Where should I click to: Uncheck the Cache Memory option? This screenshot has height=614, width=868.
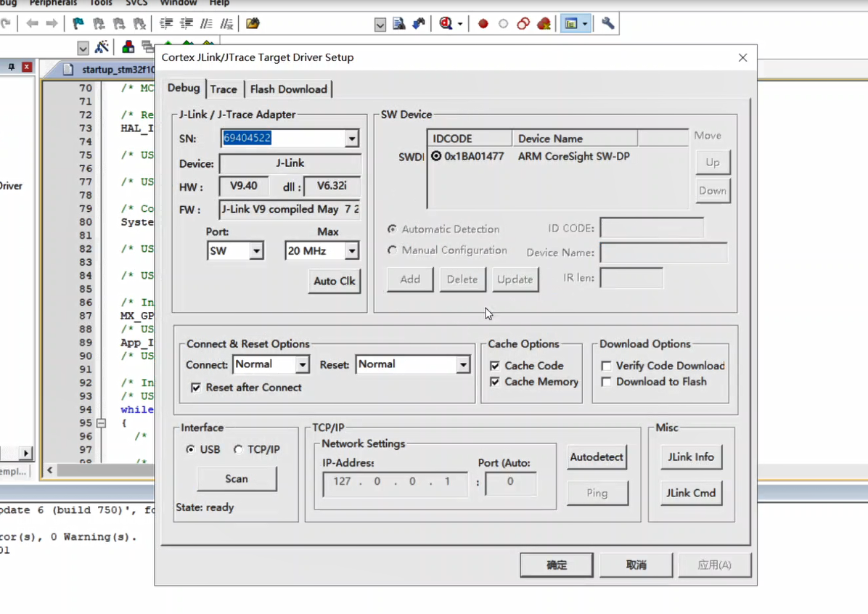click(x=494, y=382)
